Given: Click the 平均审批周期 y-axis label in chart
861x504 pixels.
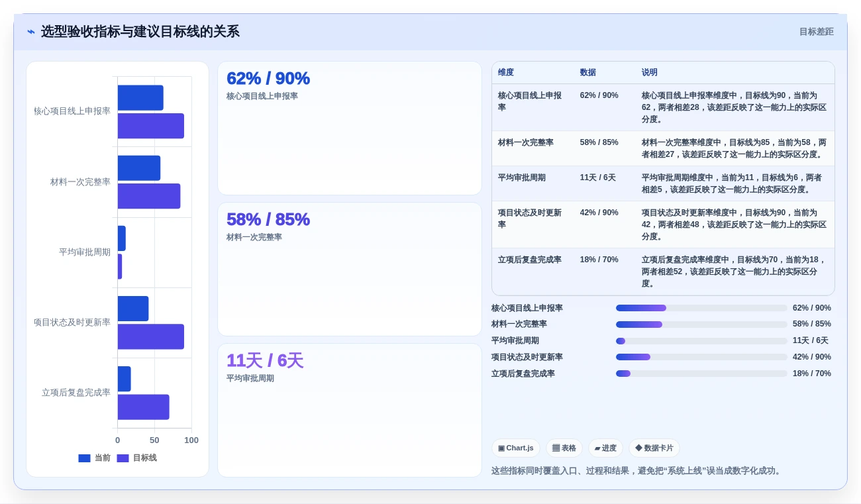Looking at the screenshot, I should pos(85,252).
